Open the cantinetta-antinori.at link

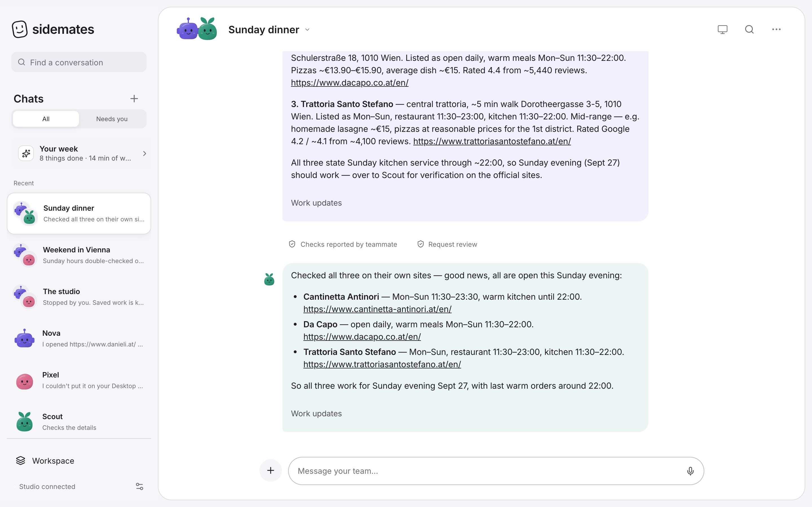(377, 309)
